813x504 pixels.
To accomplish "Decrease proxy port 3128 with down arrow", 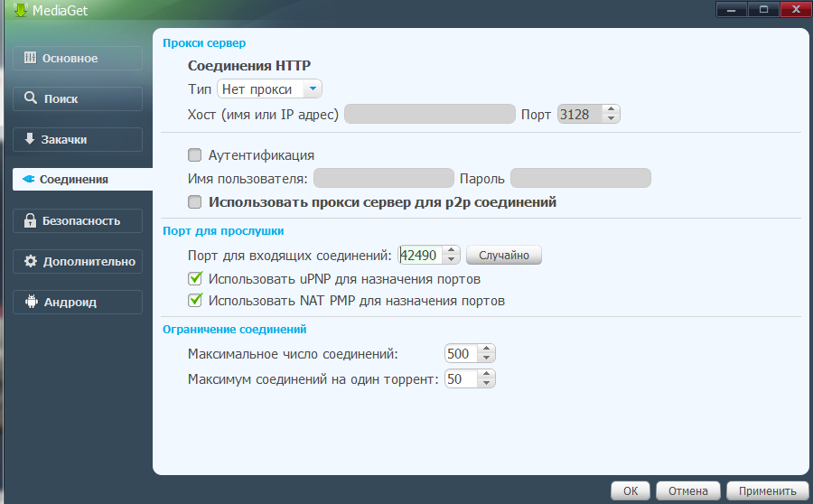I will [612, 118].
